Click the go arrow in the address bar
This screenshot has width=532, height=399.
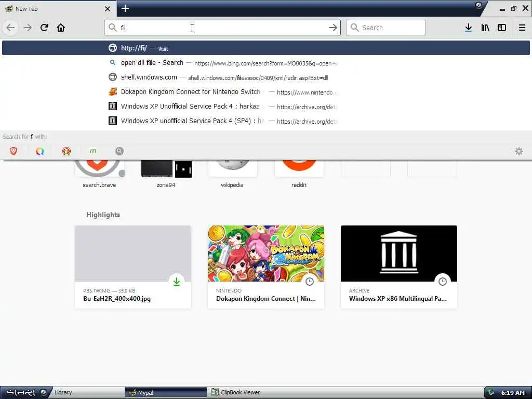pyautogui.click(x=333, y=28)
